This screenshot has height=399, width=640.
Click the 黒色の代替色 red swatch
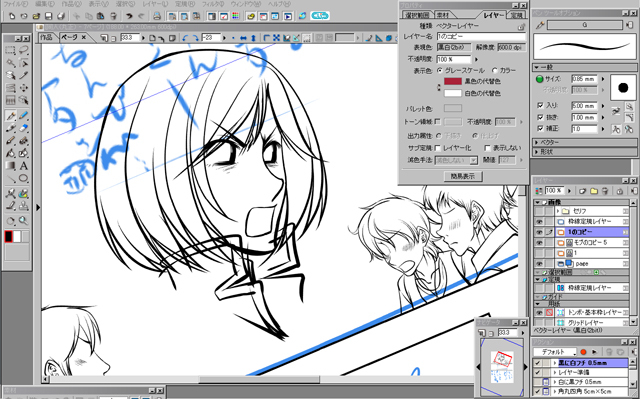453,82
